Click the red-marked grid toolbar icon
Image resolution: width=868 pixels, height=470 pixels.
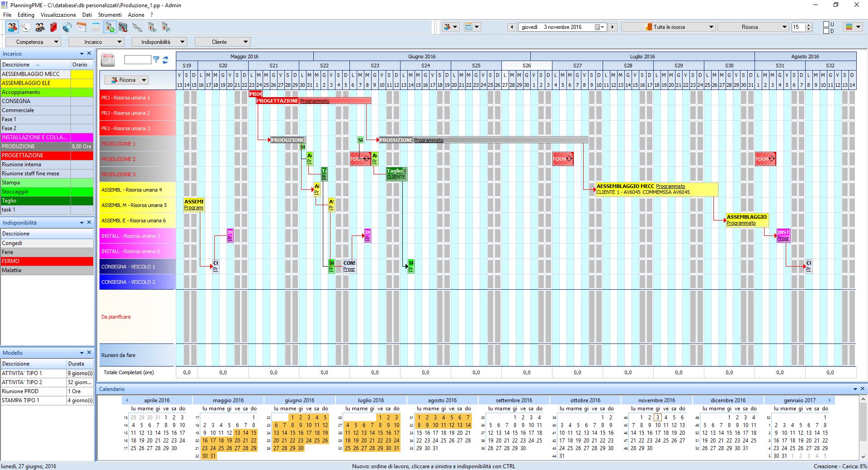(123, 27)
